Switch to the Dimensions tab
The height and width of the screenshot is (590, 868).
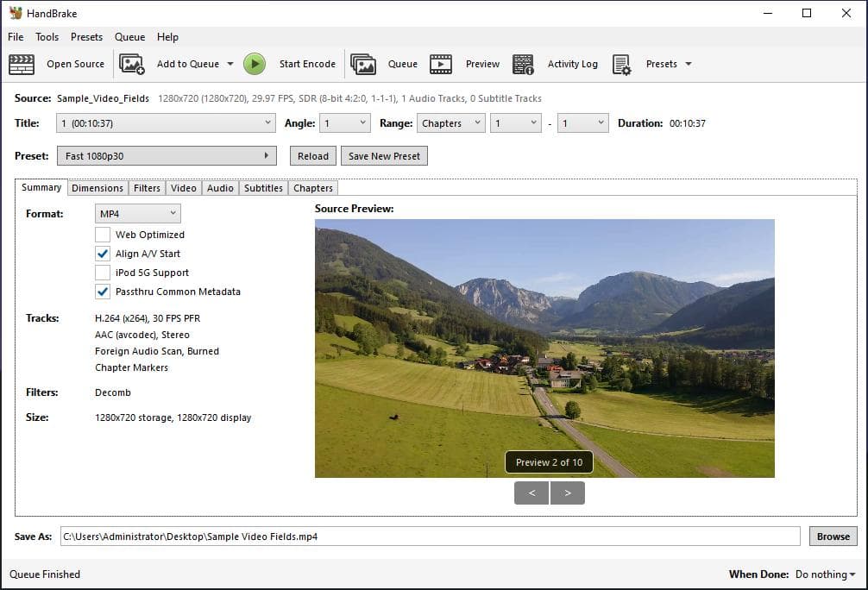coord(97,187)
